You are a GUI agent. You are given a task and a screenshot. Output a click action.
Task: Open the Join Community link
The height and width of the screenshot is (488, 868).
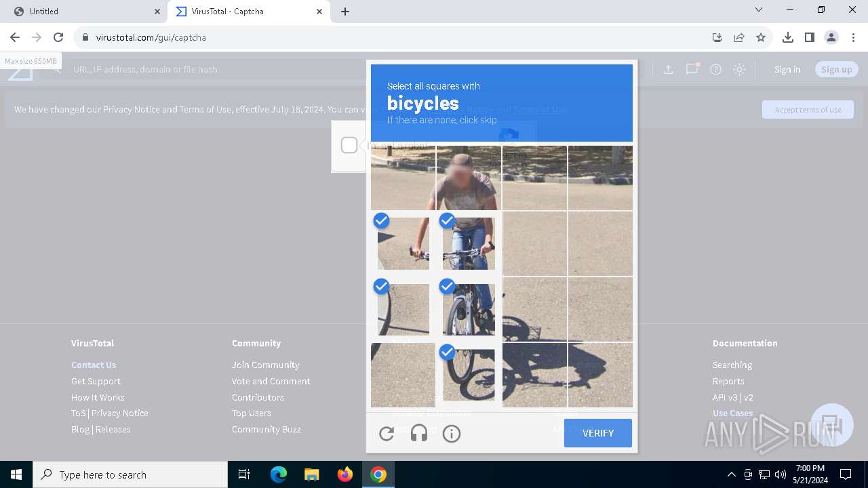[265, 365]
